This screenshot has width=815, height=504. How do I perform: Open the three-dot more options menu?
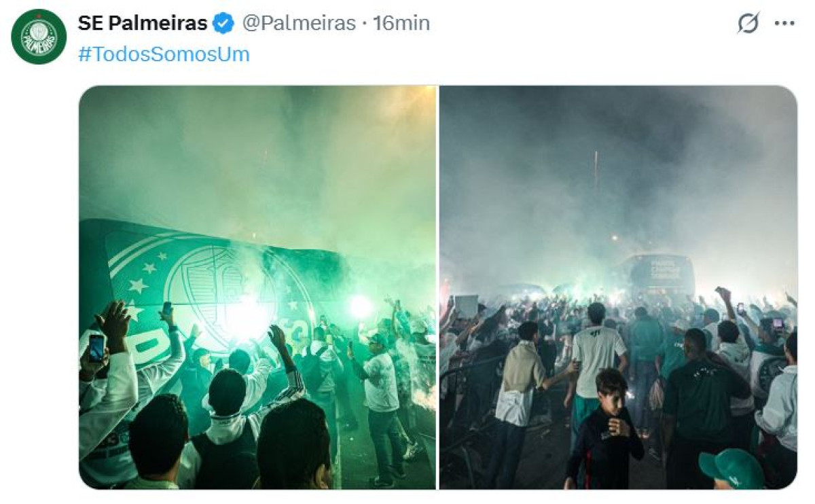point(784,23)
